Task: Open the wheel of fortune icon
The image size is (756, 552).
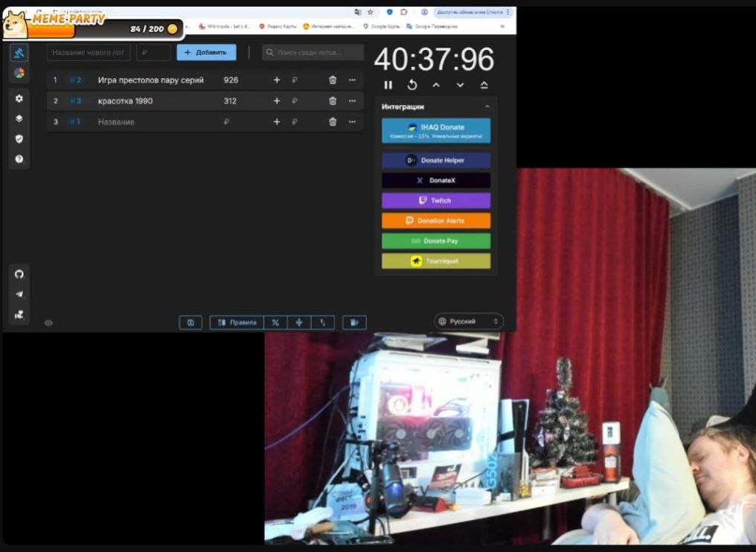Action: pyautogui.click(x=19, y=74)
